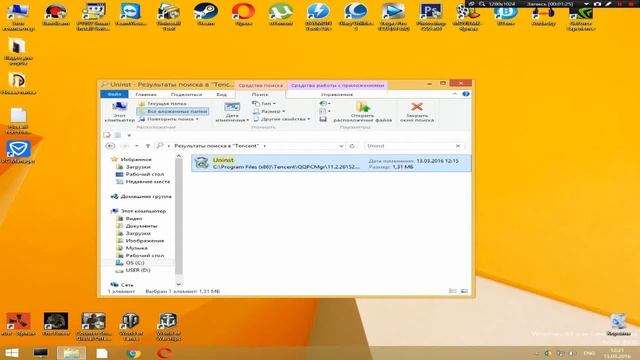Refresh the Explorer address bar

[352, 146]
